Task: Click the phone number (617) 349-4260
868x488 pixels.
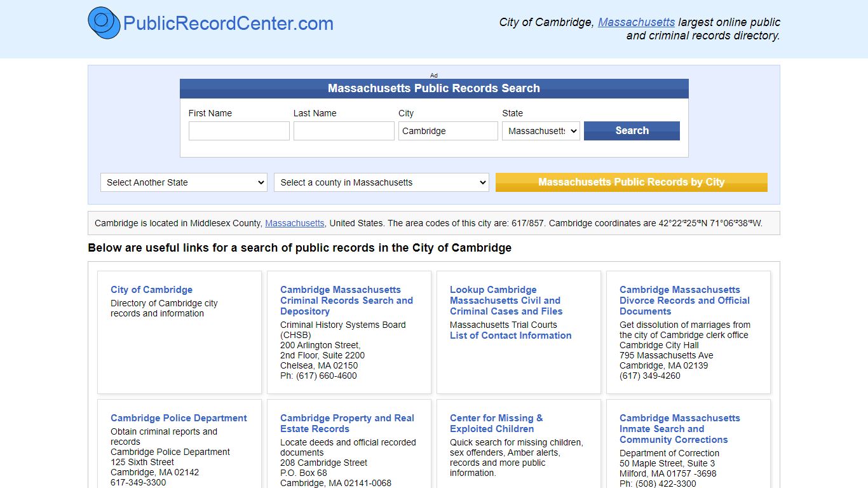Action: click(x=650, y=376)
